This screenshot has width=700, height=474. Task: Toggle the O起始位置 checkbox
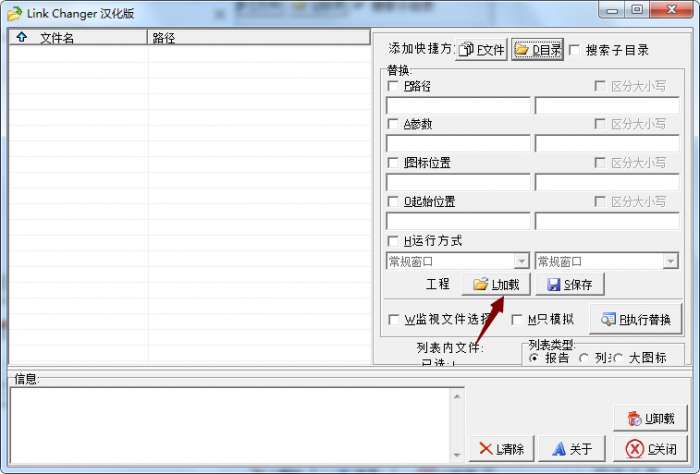click(393, 202)
